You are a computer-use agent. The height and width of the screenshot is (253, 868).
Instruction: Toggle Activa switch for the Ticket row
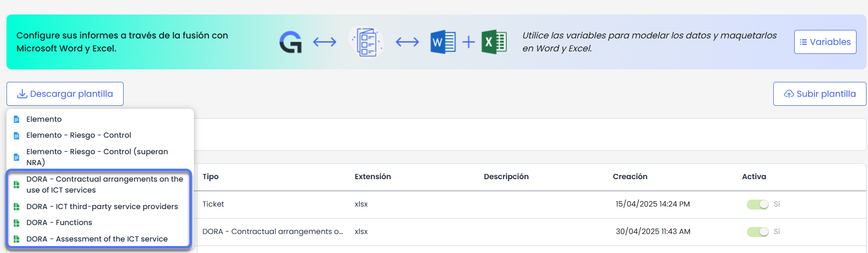click(757, 205)
